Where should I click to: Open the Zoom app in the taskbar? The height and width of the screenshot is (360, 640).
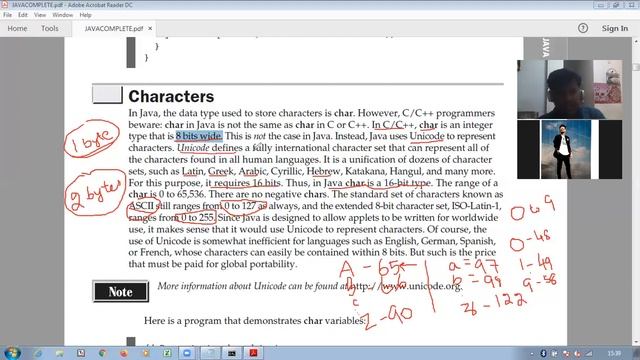click(187, 353)
